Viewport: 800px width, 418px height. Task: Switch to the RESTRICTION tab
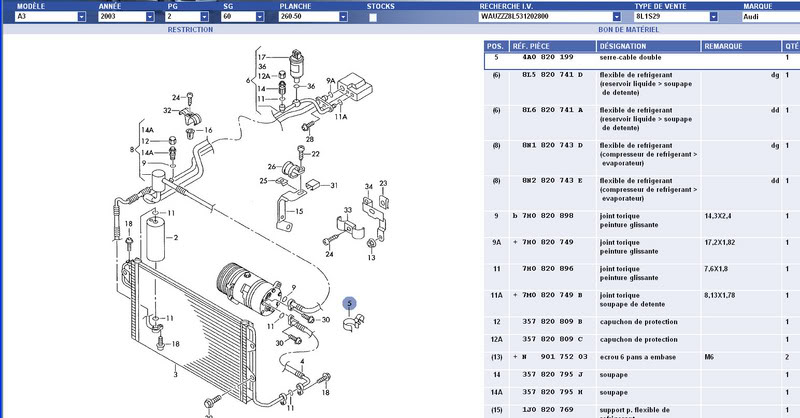[x=190, y=31]
